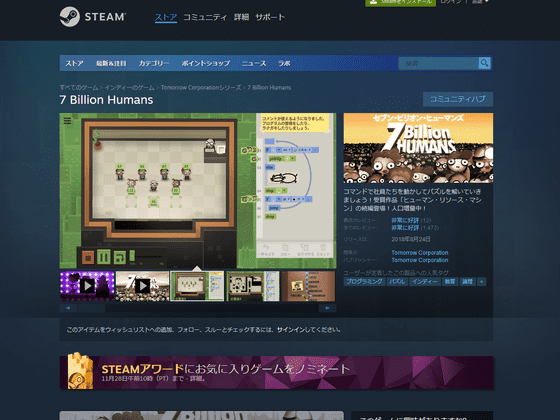
Task: Click the プログラミング tag
Action: point(364,281)
